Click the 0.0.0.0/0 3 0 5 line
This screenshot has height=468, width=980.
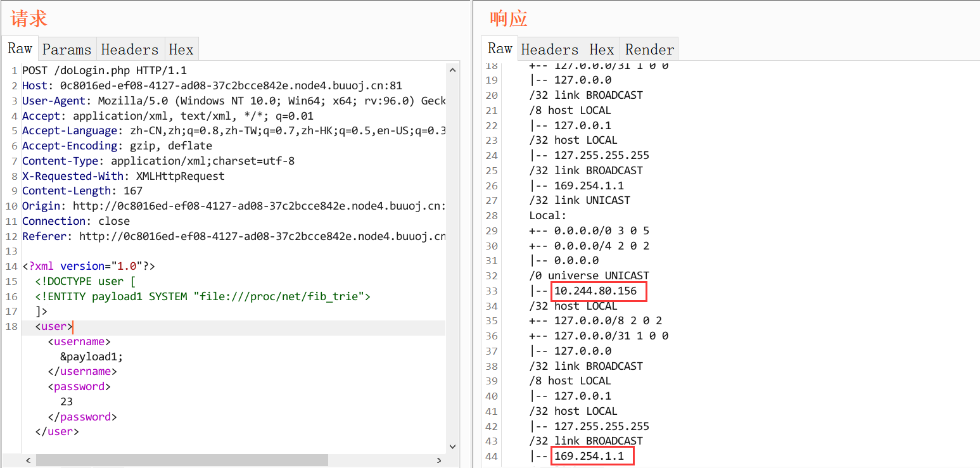tap(589, 231)
